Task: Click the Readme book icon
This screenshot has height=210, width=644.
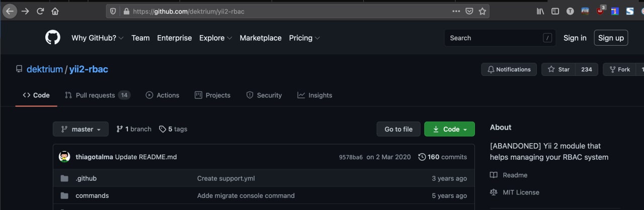Action: pos(494,175)
